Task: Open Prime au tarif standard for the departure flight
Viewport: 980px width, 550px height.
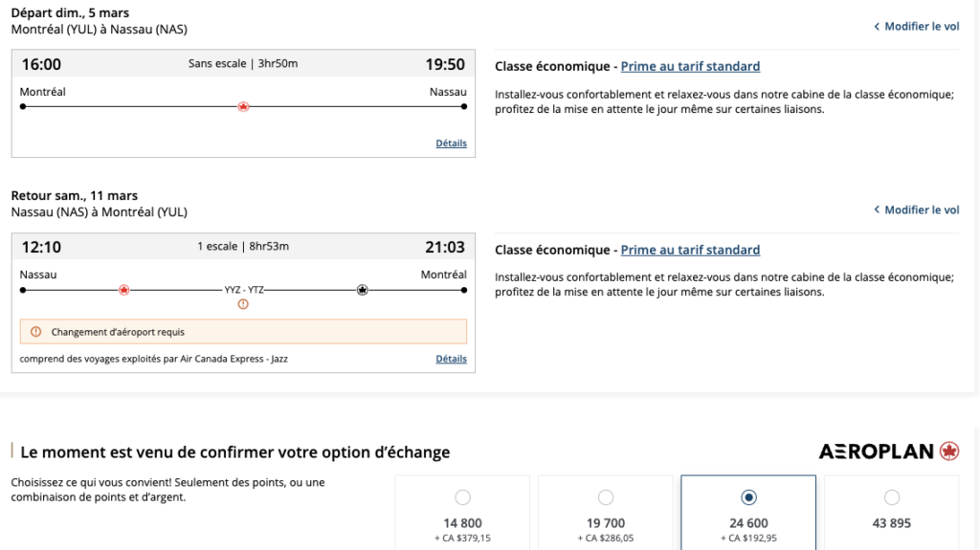Action: (x=690, y=66)
